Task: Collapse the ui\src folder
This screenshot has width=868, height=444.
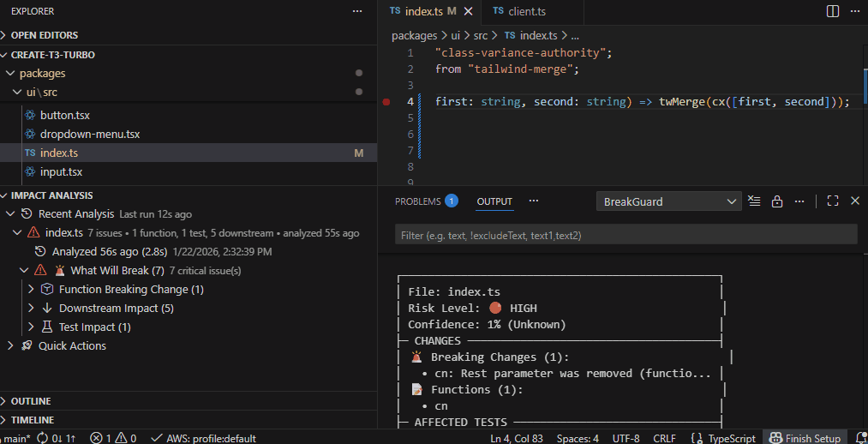Action: [17, 92]
